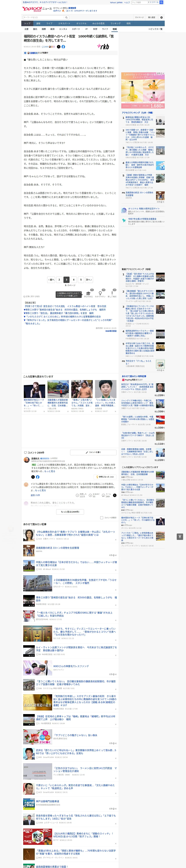Click the マイページ link
The image size is (186, 868).
(139, 18)
